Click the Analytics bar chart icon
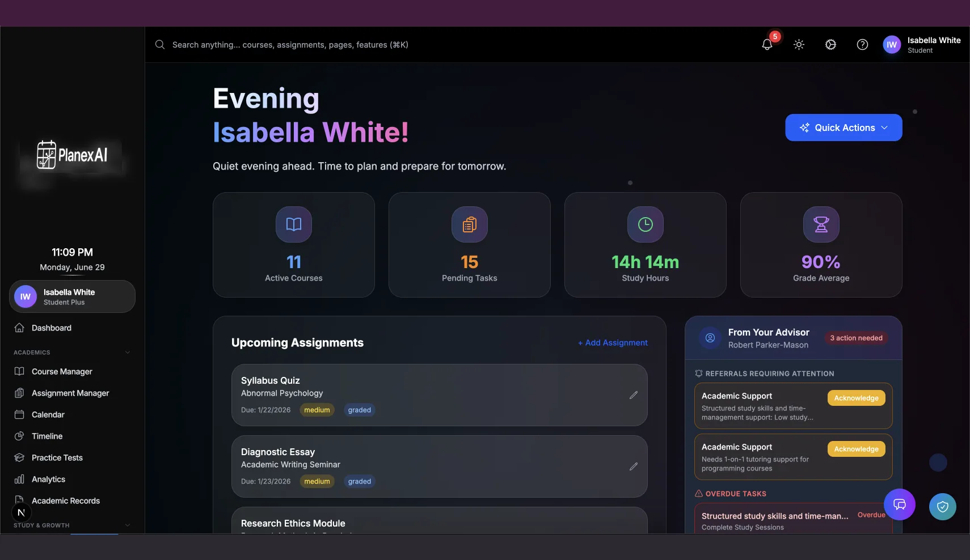This screenshot has width=970, height=560. pyautogui.click(x=19, y=480)
